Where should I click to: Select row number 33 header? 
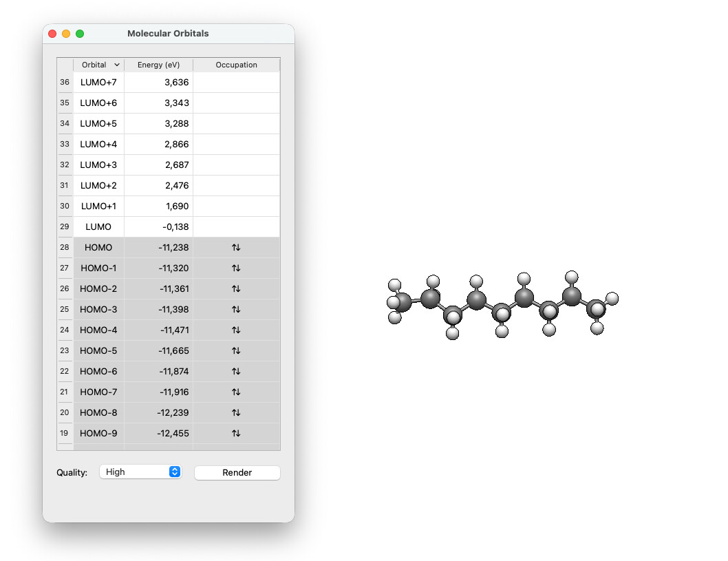(x=65, y=144)
